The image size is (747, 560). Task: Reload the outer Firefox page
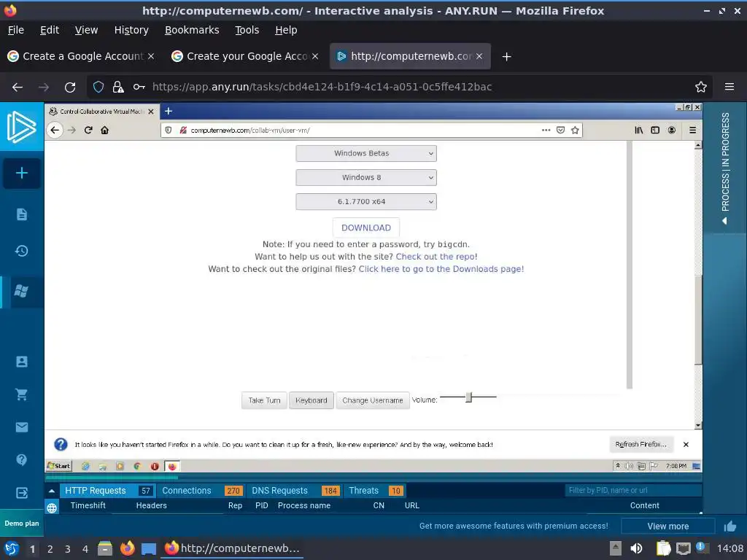pyautogui.click(x=70, y=87)
